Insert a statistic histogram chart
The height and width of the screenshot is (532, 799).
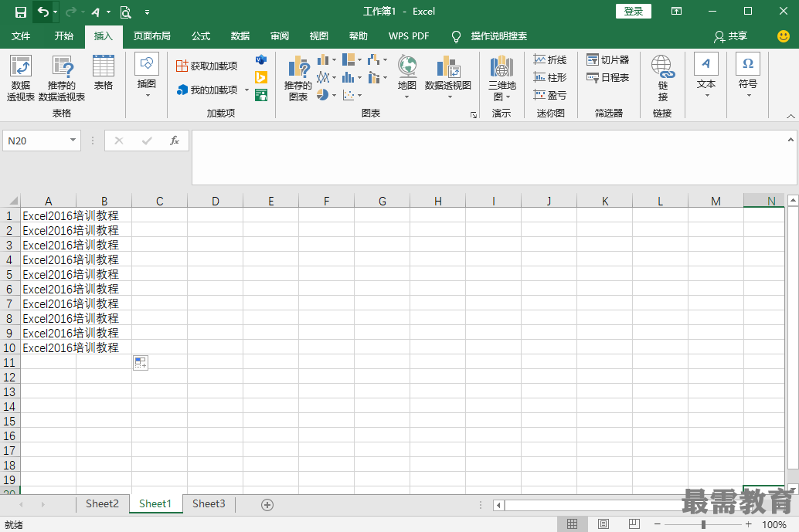click(352, 77)
